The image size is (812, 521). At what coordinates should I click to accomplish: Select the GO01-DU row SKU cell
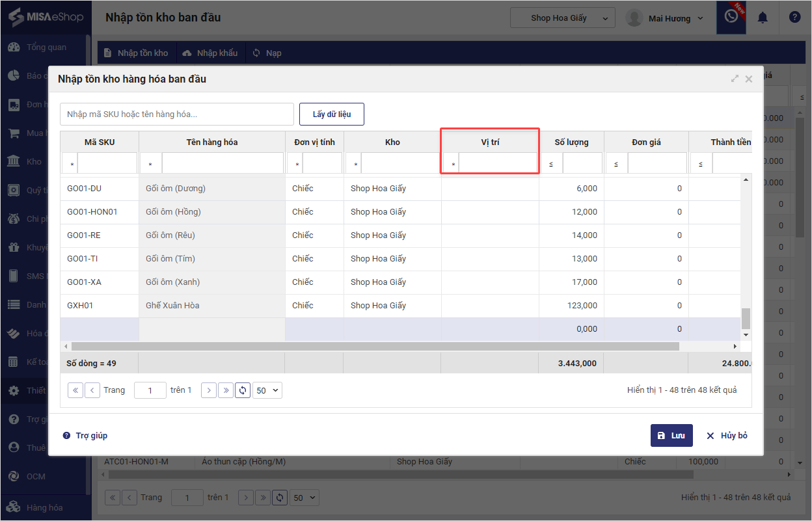coord(100,189)
